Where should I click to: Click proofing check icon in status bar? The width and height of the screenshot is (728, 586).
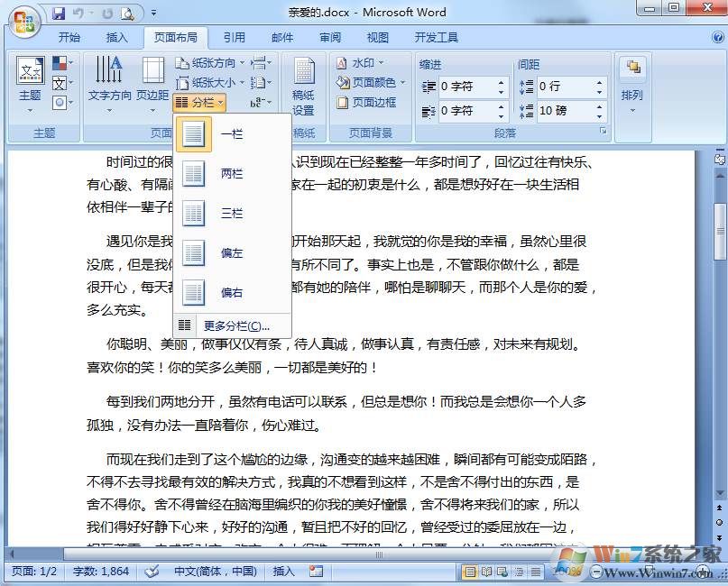coord(152,572)
